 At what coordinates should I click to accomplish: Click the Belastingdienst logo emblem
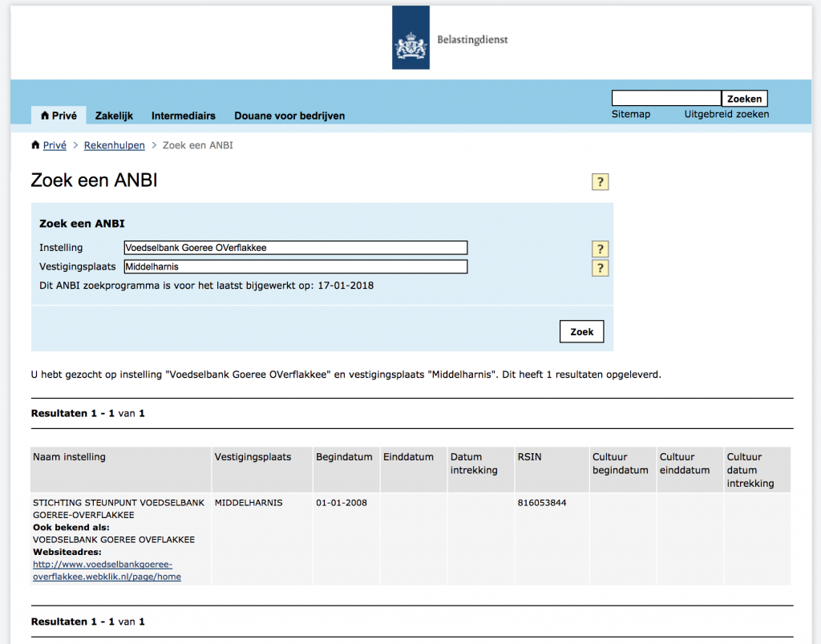click(411, 37)
